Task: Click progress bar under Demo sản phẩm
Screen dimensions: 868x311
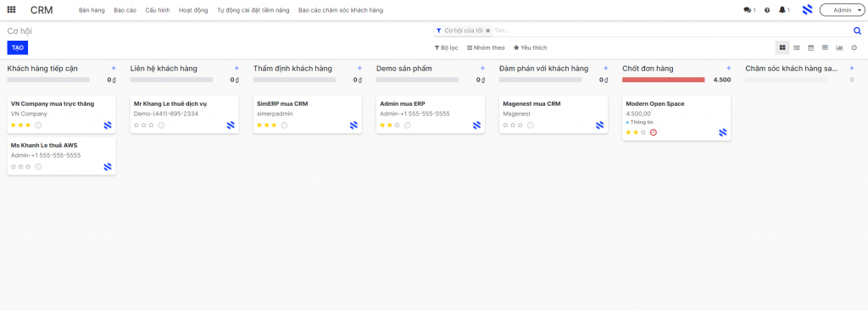Action: (417, 80)
